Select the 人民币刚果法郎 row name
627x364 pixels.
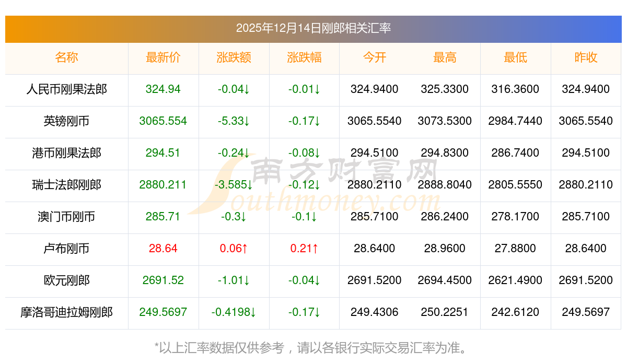tap(67, 89)
